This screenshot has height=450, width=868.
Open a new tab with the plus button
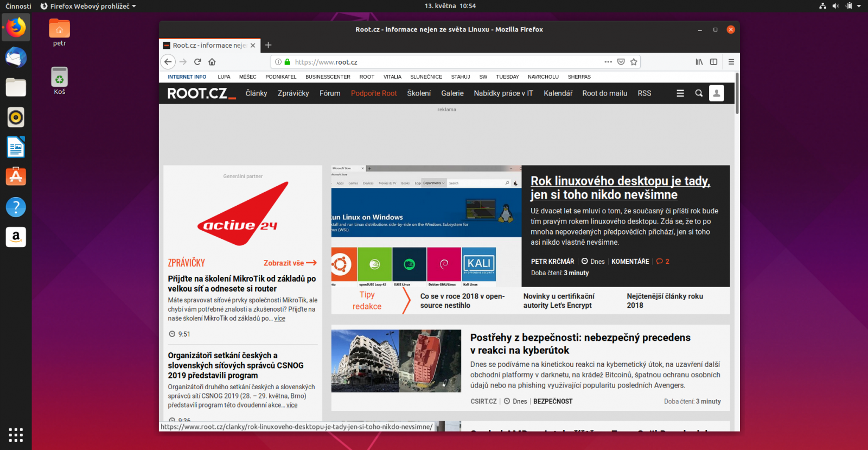point(268,45)
